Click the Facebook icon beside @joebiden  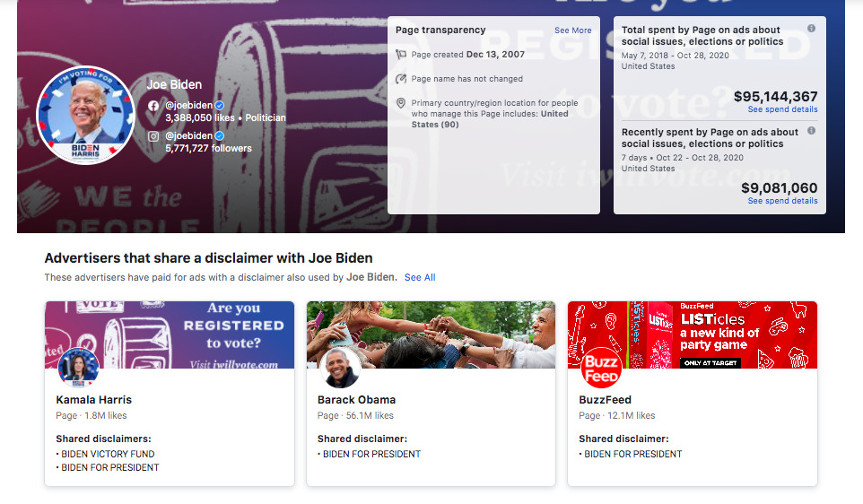click(x=153, y=105)
